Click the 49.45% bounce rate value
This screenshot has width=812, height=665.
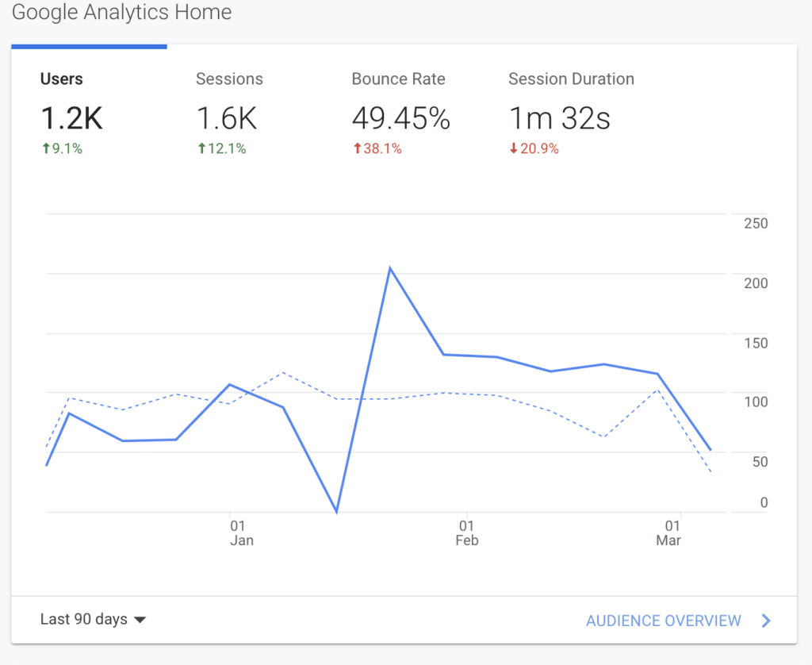click(400, 118)
